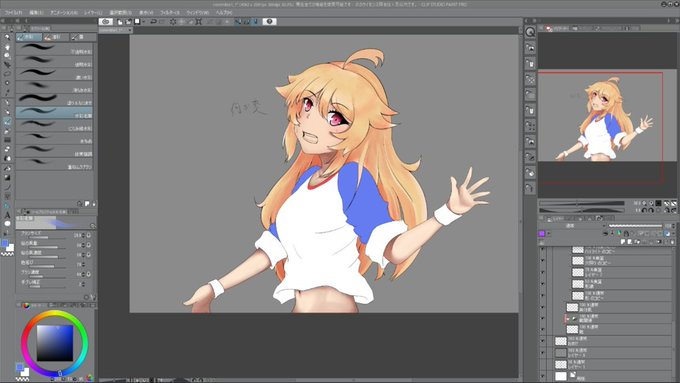Open the レイヤー (Layer) menu
This screenshot has width=680, height=383.
pyautogui.click(x=93, y=13)
